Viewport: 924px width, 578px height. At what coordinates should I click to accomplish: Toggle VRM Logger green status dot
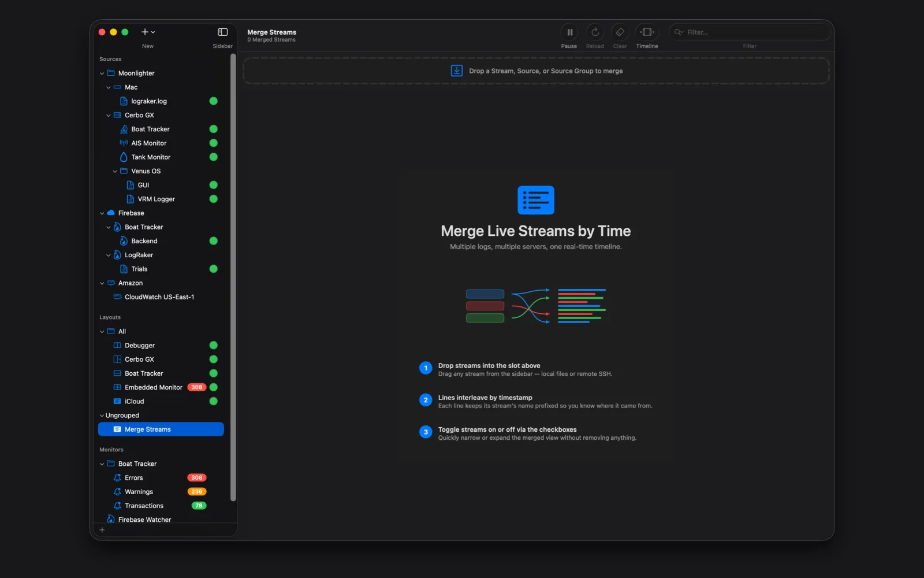click(x=213, y=199)
